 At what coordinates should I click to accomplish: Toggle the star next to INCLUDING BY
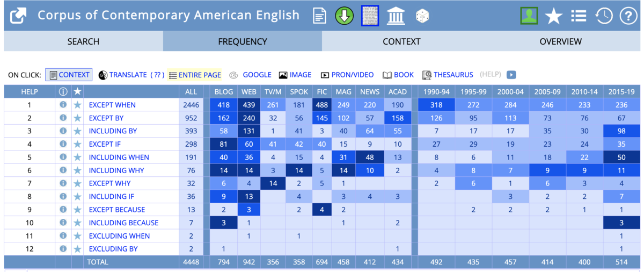pyautogui.click(x=77, y=131)
